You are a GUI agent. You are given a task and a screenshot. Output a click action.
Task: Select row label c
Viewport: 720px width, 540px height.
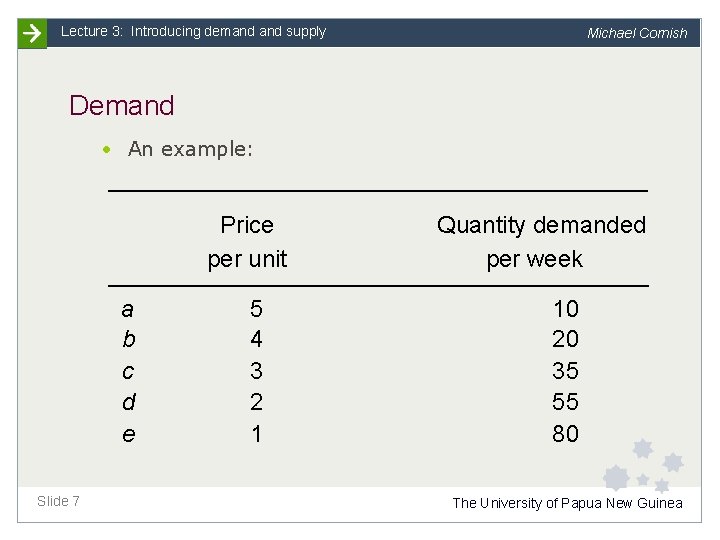click(128, 371)
